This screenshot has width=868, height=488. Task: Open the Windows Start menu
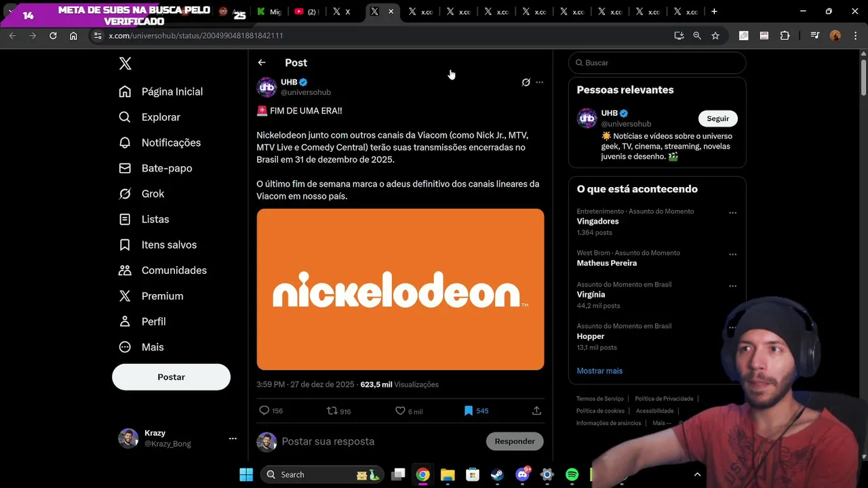246,474
